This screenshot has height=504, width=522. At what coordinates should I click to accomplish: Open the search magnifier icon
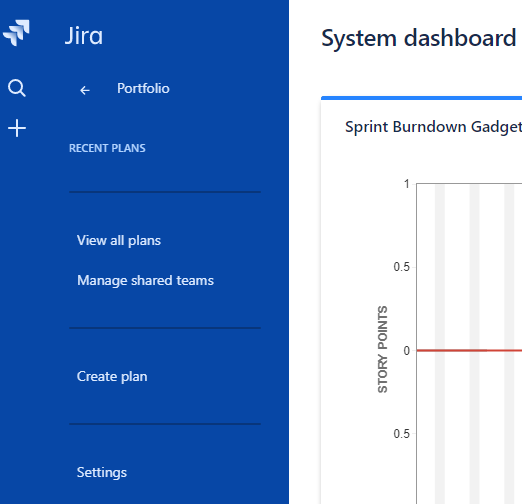[x=17, y=88]
